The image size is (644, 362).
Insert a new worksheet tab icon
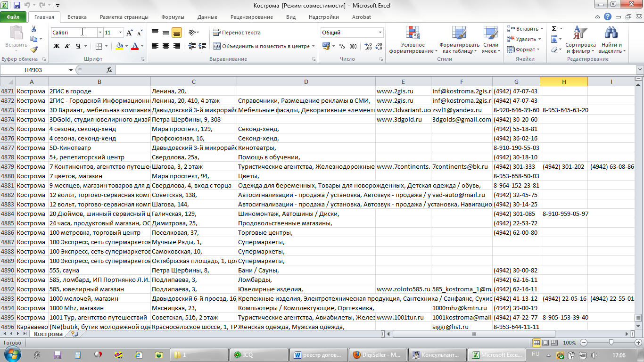[74, 334]
